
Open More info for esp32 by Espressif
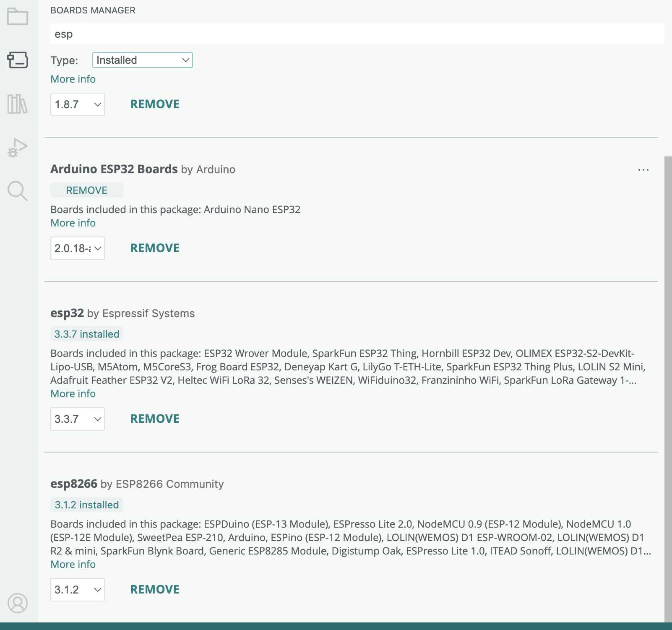pos(73,393)
